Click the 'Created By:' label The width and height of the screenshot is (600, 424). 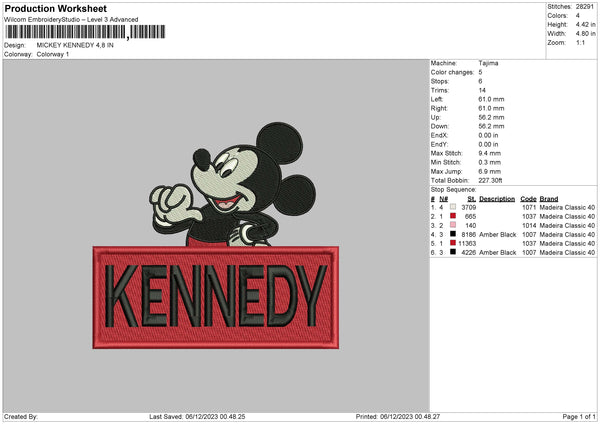(x=21, y=417)
